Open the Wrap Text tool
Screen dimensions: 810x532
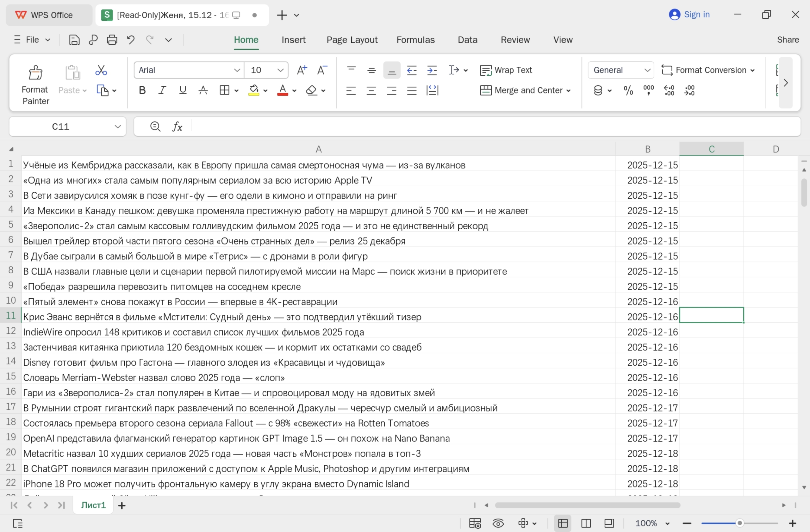pyautogui.click(x=507, y=70)
